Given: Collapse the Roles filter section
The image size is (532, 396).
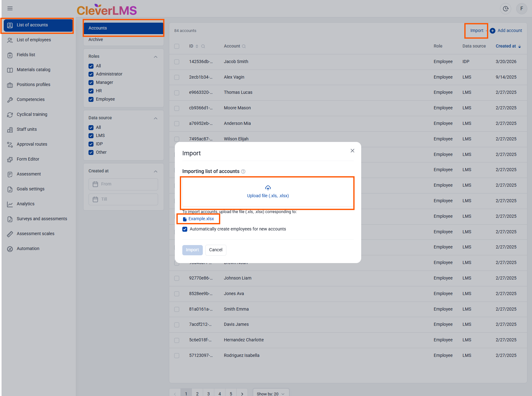Looking at the screenshot, I should tap(156, 57).
